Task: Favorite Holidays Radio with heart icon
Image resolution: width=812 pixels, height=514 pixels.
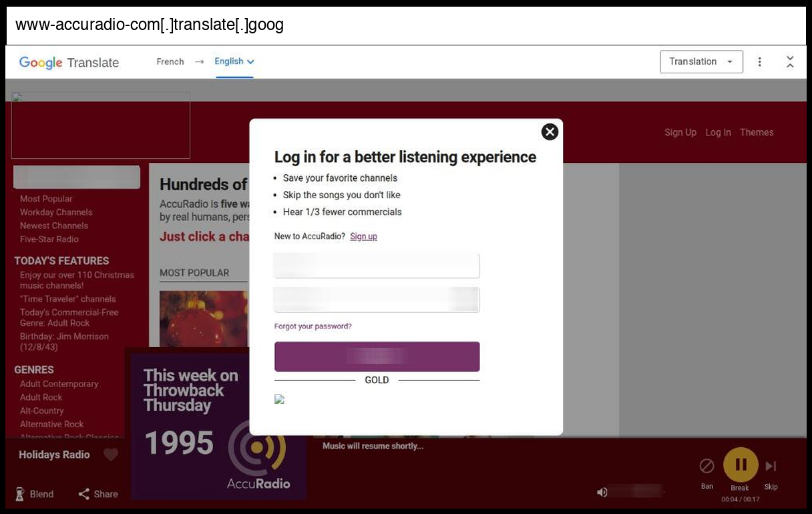Action: point(111,455)
